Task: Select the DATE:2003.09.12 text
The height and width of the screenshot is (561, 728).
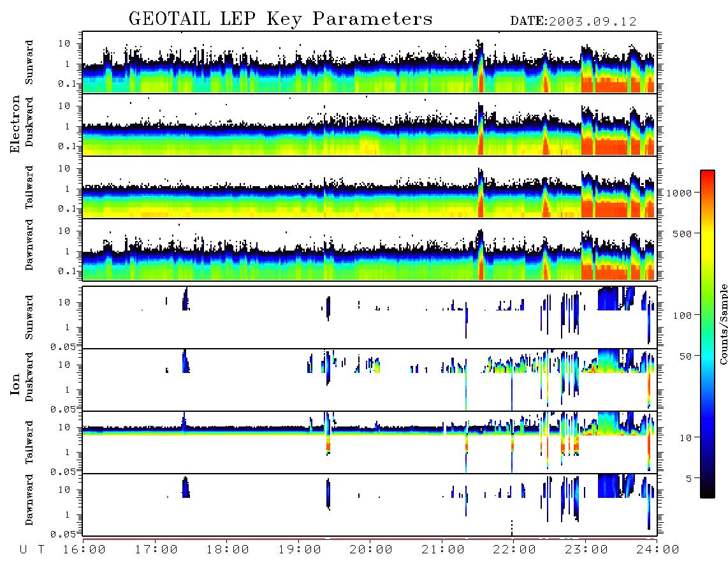Action: coord(573,21)
